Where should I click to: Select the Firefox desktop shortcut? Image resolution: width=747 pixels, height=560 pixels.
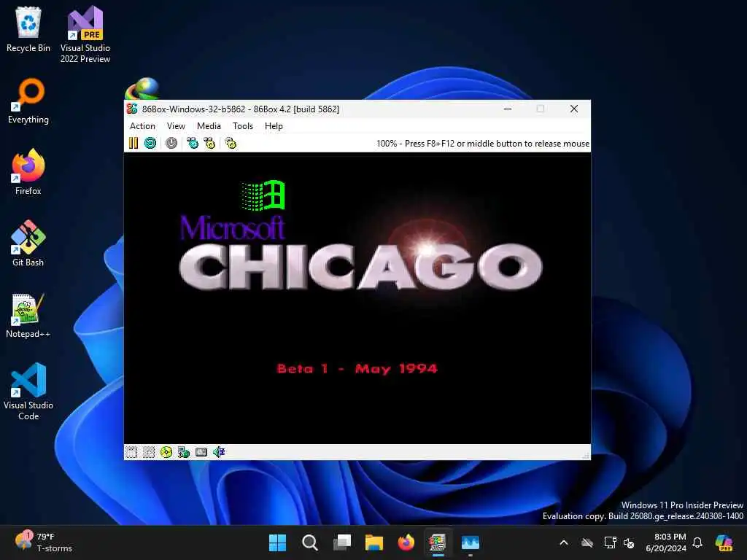[28, 172]
